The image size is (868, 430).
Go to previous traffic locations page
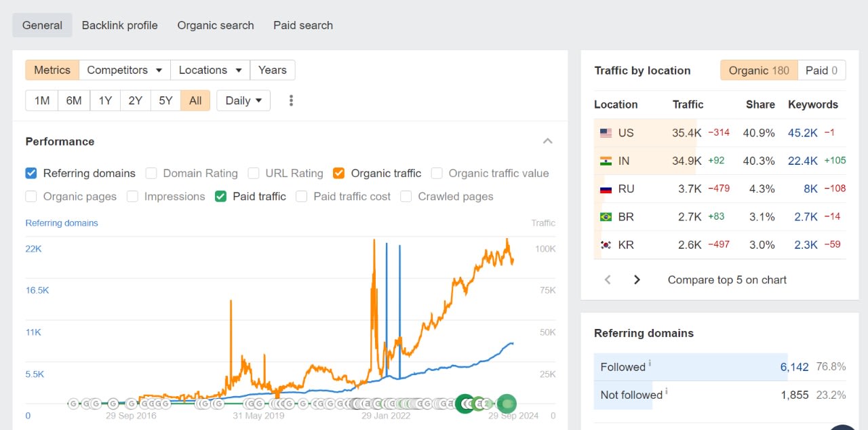[608, 279]
